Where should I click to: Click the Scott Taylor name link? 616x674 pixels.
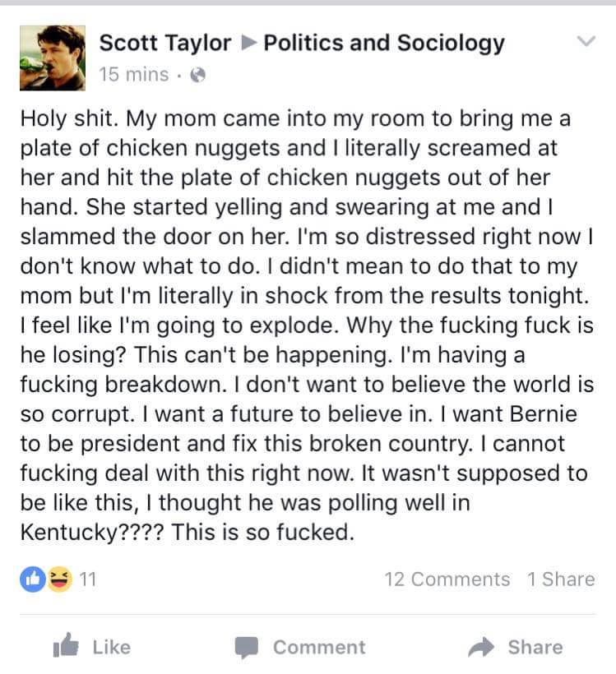coord(164,42)
